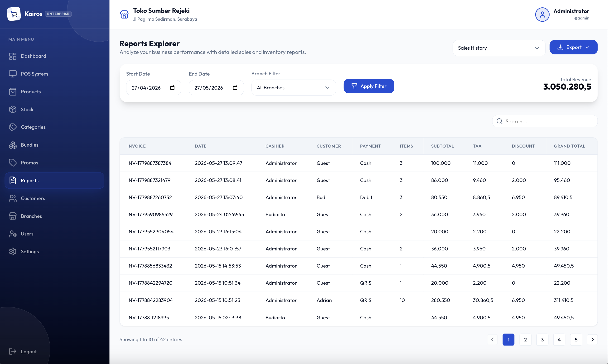Go to page 2 of entries
This screenshot has height=364, width=608.
[525, 340]
